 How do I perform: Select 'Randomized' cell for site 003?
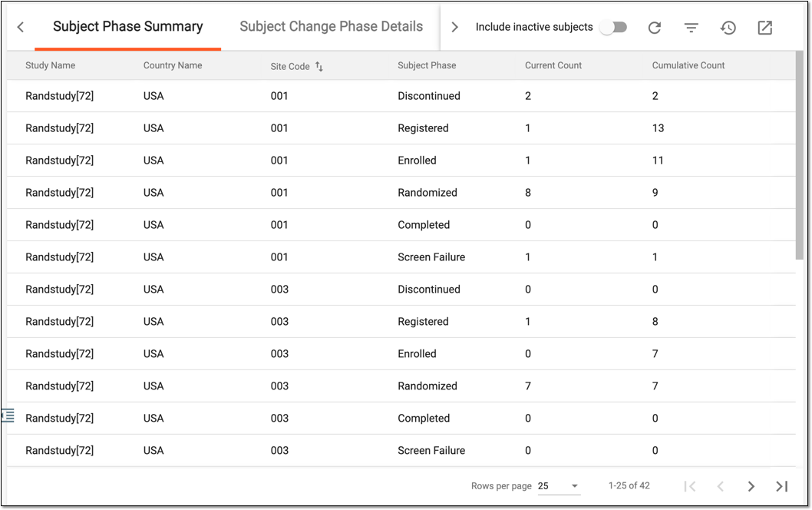click(x=427, y=386)
